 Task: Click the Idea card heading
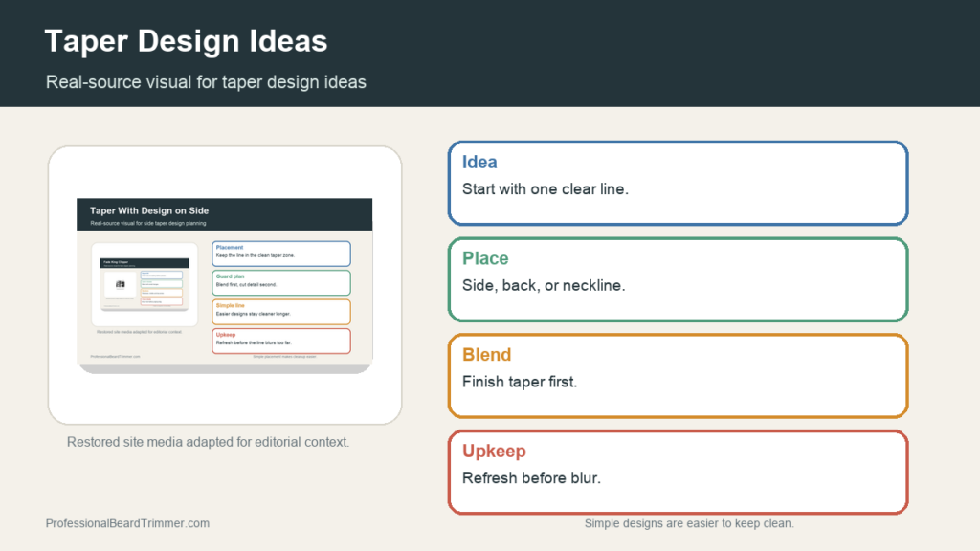coord(479,162)
